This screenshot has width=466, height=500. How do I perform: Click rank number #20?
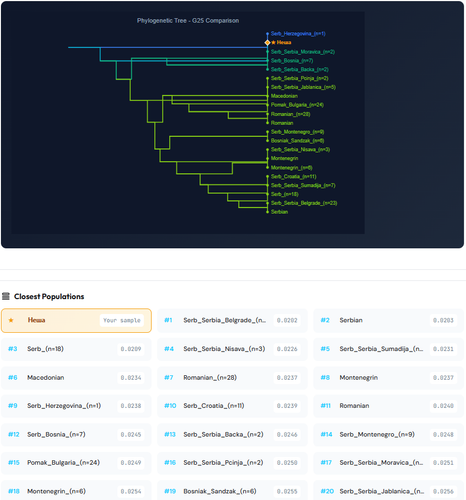pyautogui.click(x=327, y=491)
